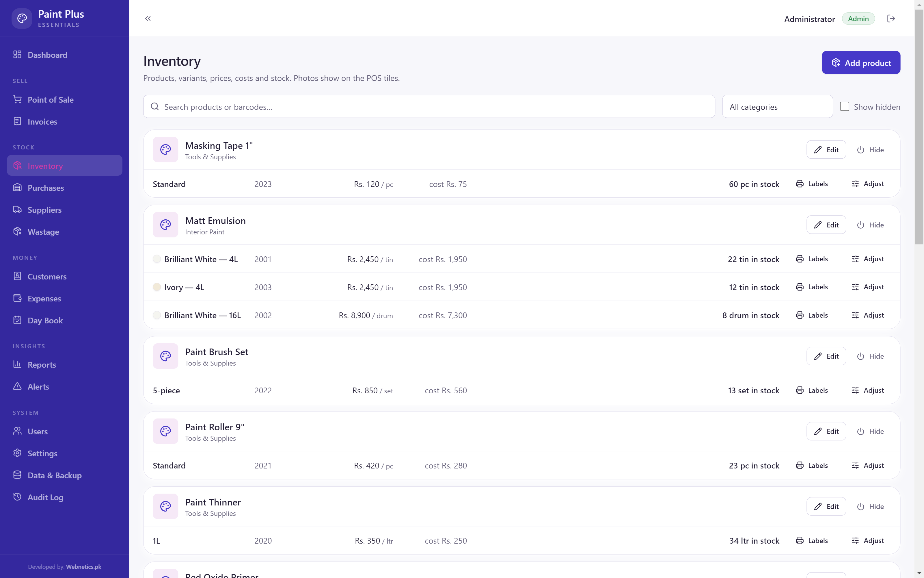The width and height of the screenshot is (924, 578).
Task: Open Purchases section
Action: (x=64, y=188)
